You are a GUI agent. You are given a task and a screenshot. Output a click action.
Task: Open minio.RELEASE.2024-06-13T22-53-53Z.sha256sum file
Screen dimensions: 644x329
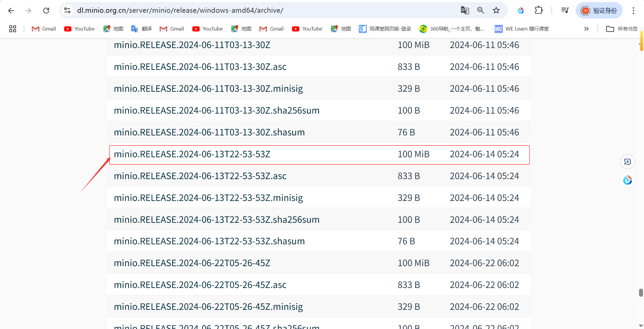click(216, 220)
